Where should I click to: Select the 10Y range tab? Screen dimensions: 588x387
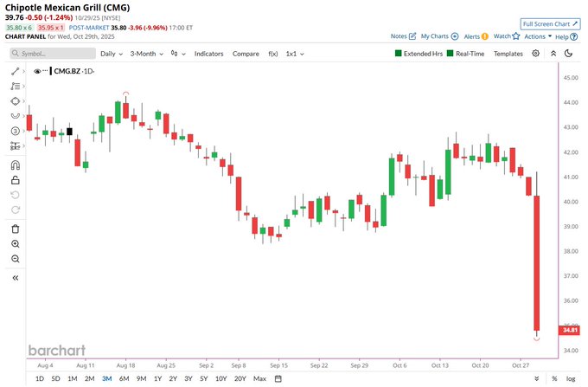click(220, 378)
